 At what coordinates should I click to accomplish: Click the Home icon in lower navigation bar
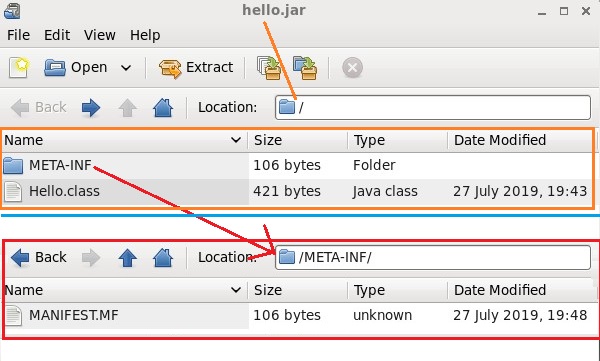point(163,257)
